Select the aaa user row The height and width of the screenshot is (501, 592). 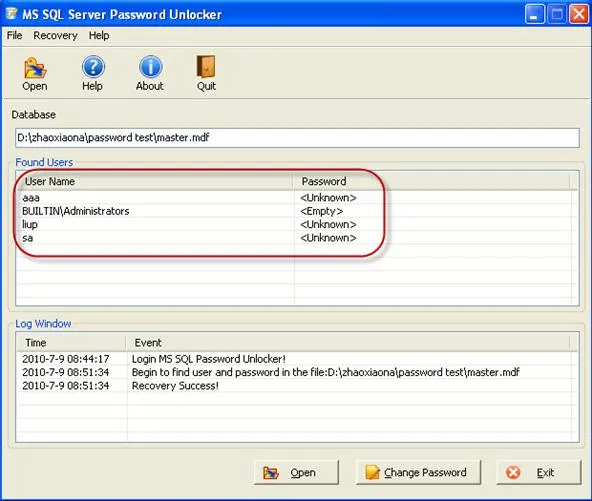296,197
